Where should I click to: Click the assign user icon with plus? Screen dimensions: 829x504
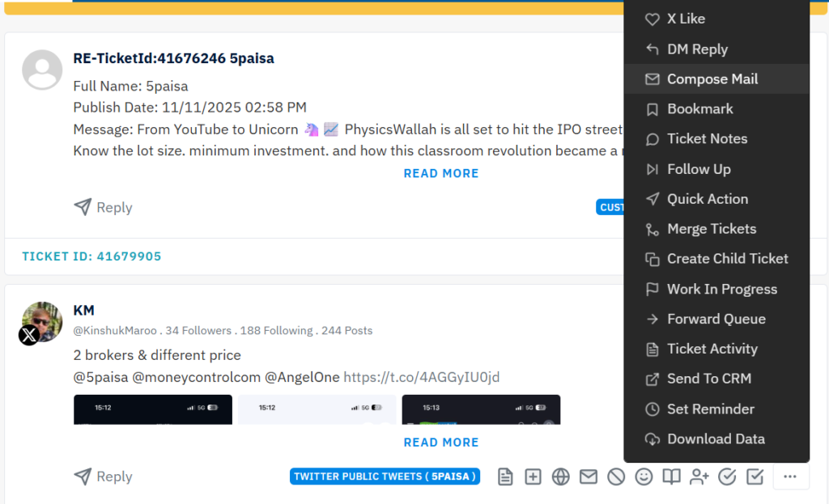pos(699,477)
